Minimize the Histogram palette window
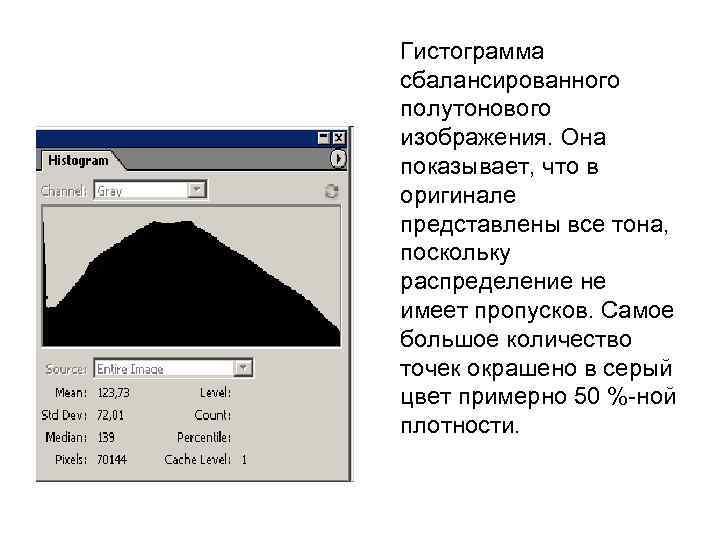720x540 pixels. (324, 138)
